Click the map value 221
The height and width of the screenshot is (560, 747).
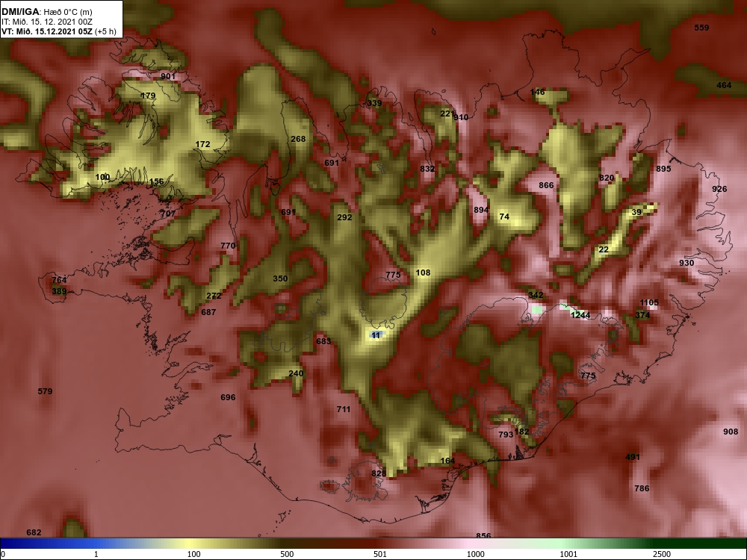[x=447, y=113]
